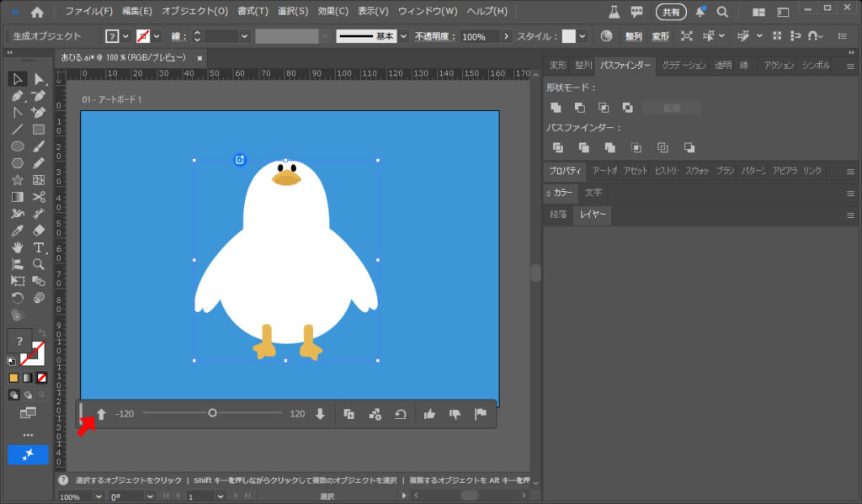Set paint to None below color swatches
The width and height of the screenshot is (862, 504).
[42, 378]
